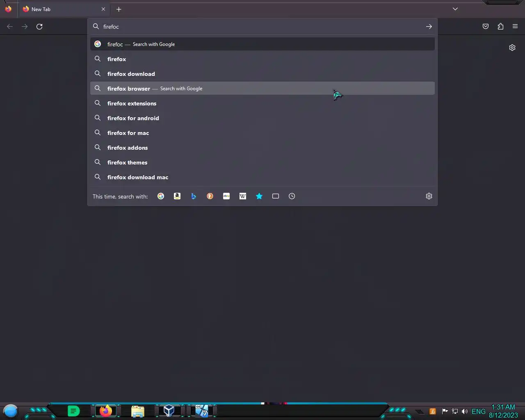The height and width of the screenshot is (420, 525).
Task: Choose the 'firefox extensions' suggestion
Action: [x=262, y=103]
